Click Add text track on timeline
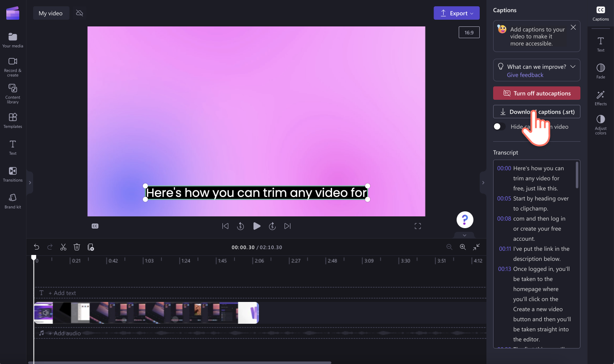 click(x=62, y=293)
